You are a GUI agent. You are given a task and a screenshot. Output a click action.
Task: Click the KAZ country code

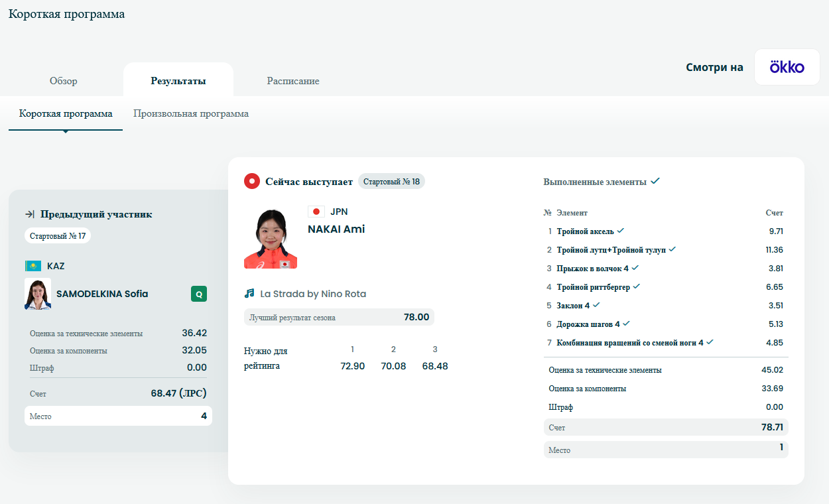(56, 266)
